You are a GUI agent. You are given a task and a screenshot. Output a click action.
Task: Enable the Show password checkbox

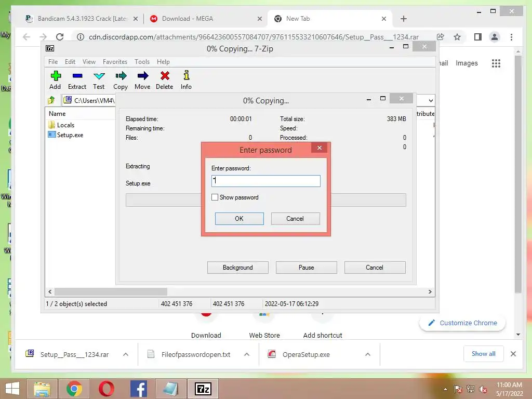pos(215,197)
